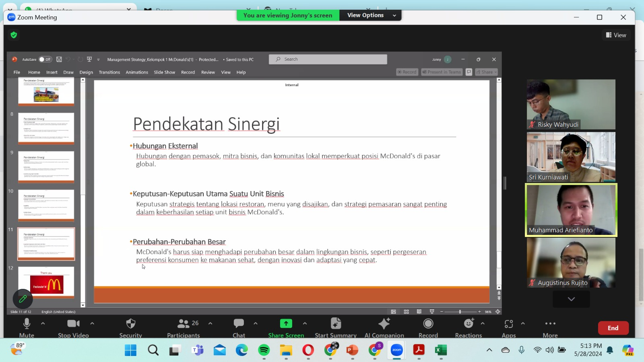Screen dimensions: 644x362
Task: Start slide show from status bar
Action: [432, 312]
